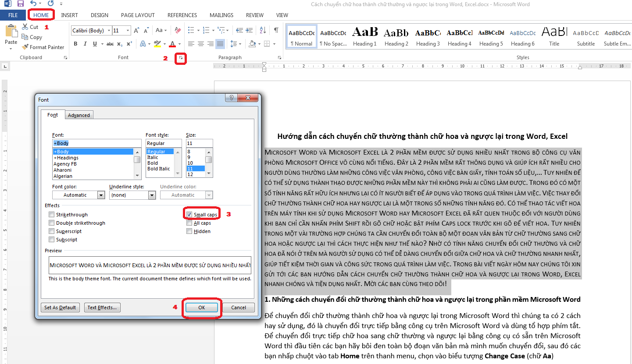
Task: Open the Sort dialog via the A-Z icon
Action: tap(262, 30)
